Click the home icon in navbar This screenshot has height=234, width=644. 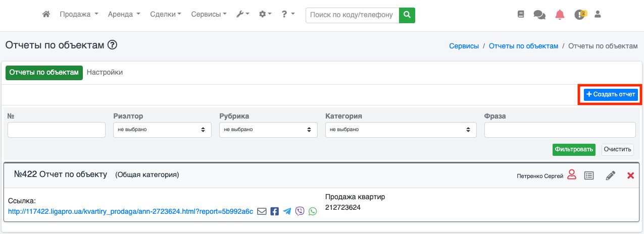(46, 15)
